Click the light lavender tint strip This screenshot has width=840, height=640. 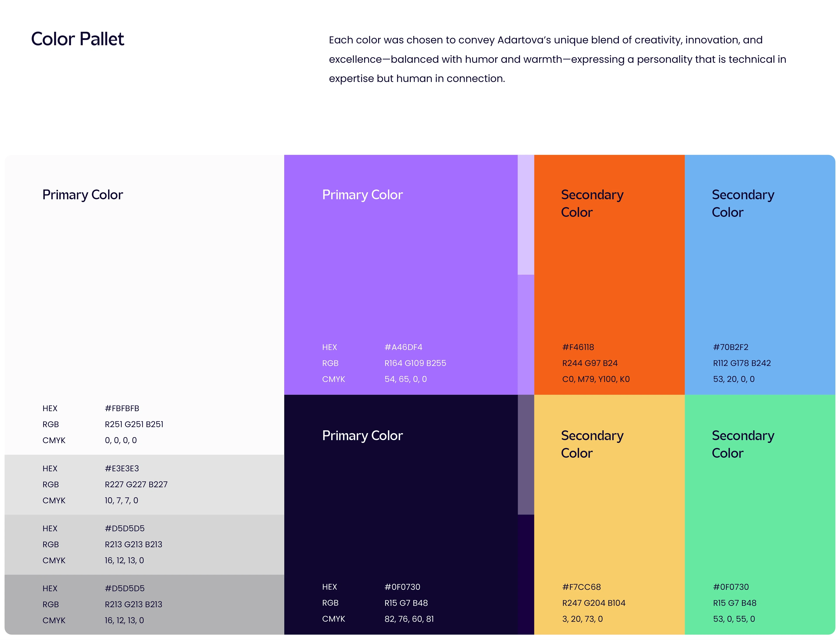click(525, 215)
